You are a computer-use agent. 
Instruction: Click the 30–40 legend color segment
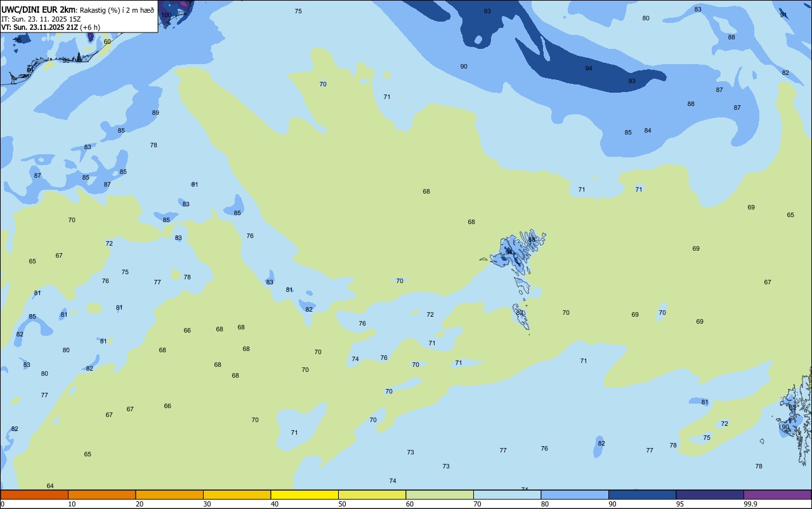[x=237, y=494]
